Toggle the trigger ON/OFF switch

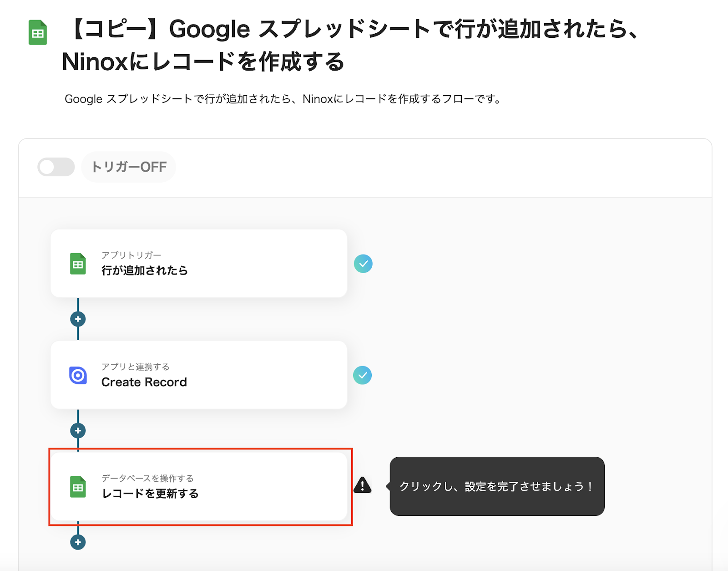(x=56, y=167)
